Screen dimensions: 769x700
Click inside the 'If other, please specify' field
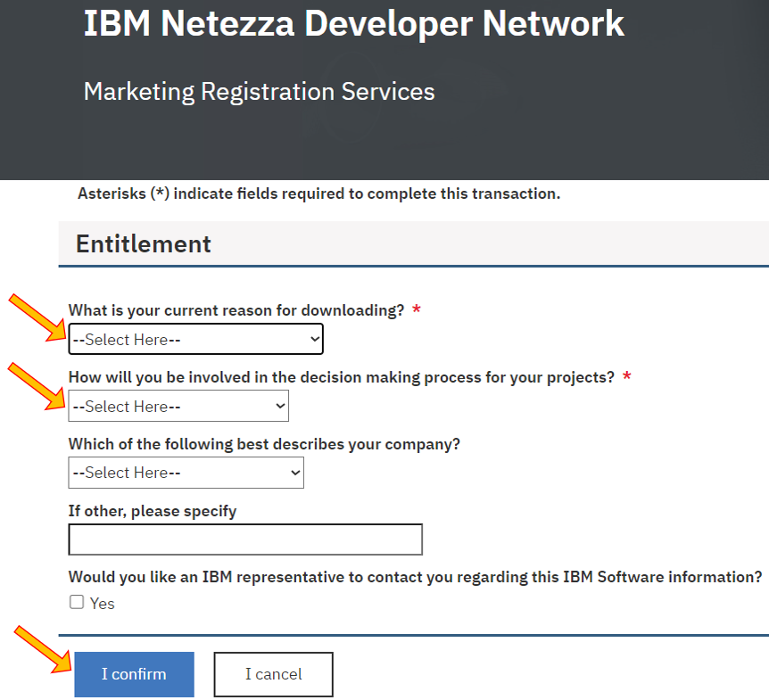click(245, 539)
